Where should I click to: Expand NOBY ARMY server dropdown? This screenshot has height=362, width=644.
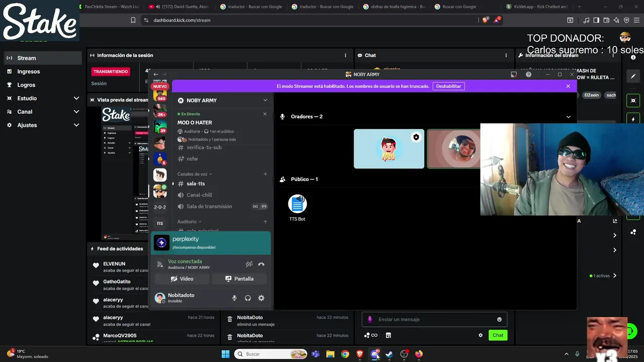pos(265,100)
